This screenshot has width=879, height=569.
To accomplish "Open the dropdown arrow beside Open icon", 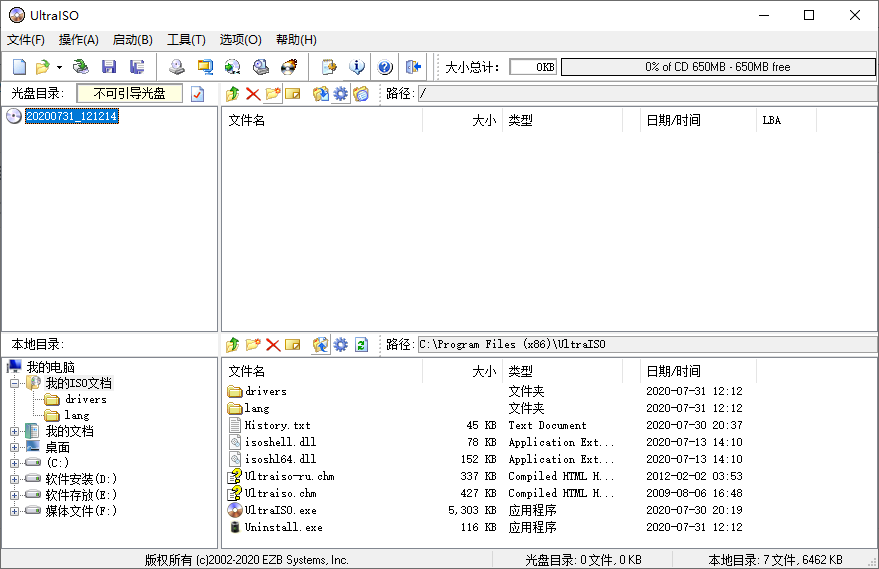I will coord(59,67).
